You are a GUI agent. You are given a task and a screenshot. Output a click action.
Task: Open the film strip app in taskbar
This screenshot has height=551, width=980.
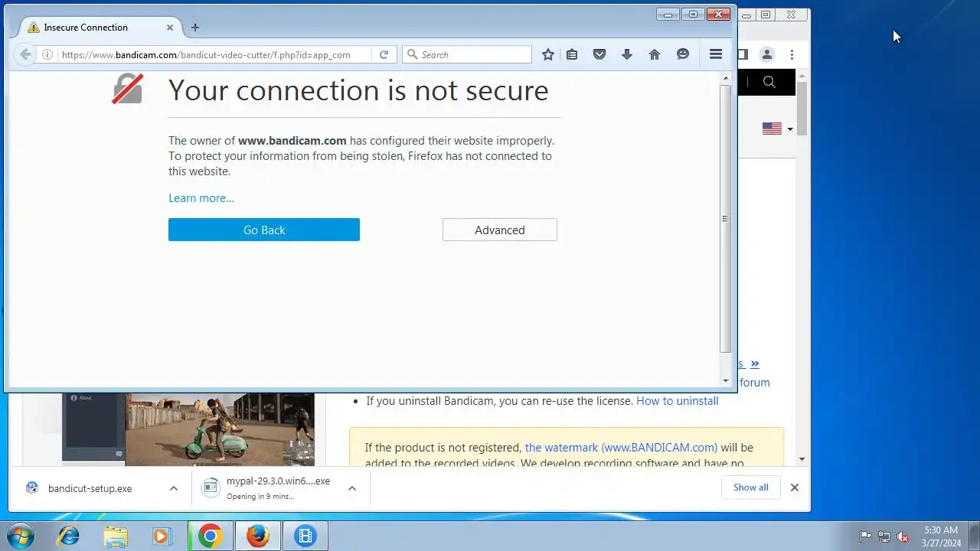coord(305,536)
